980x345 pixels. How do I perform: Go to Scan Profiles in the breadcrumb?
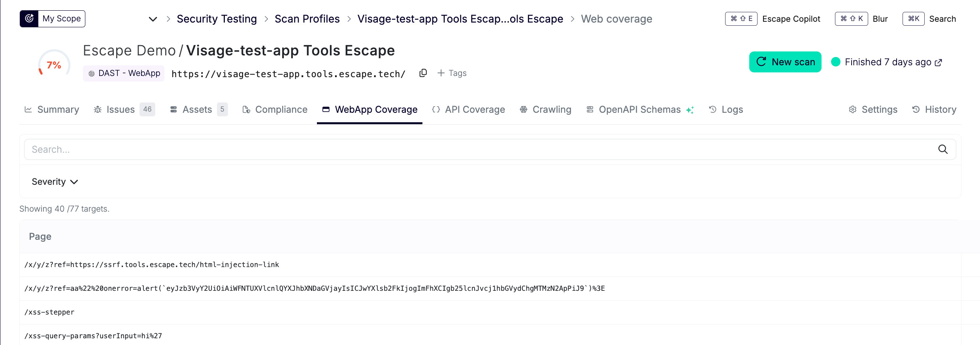(x=307, y=19)
